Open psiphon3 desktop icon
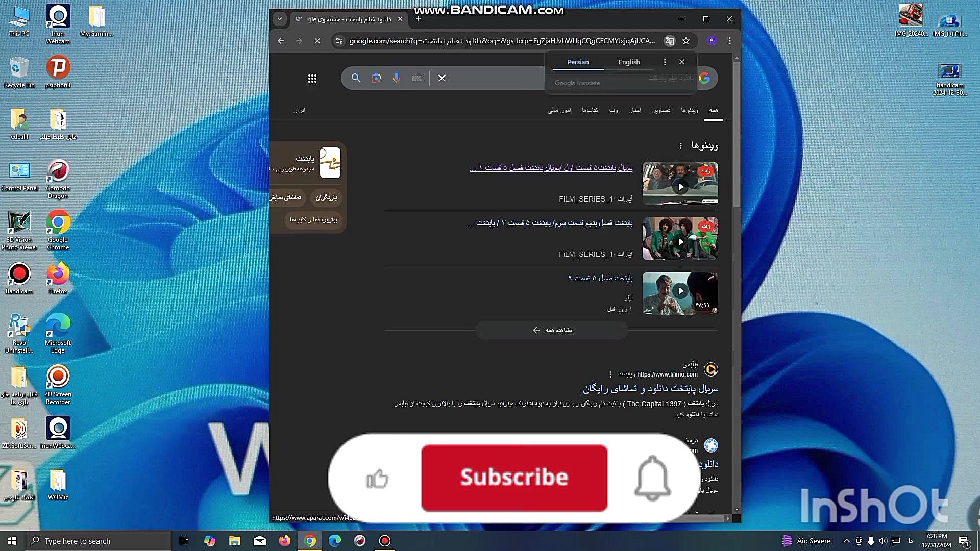 coord(58,71)
